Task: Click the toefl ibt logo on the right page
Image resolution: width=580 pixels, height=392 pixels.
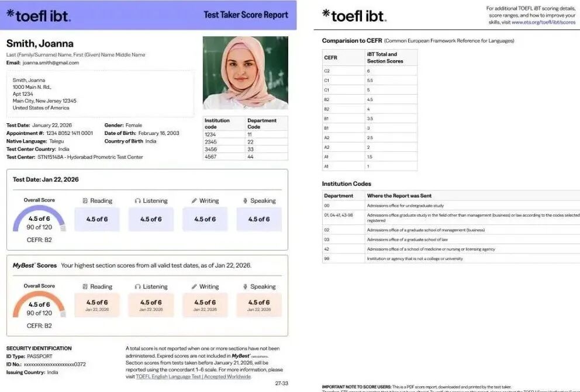Action: click(354, 16)
